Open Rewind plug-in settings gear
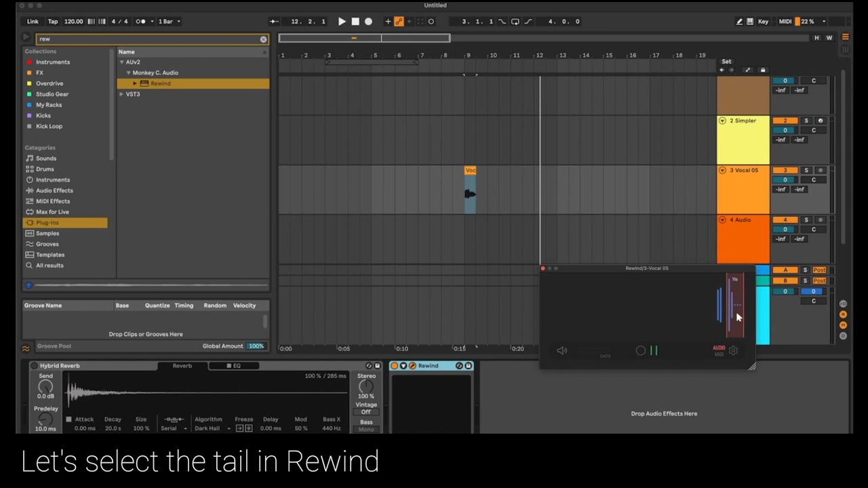Screen dimensions: 868x488 click(x=733, y=350)
